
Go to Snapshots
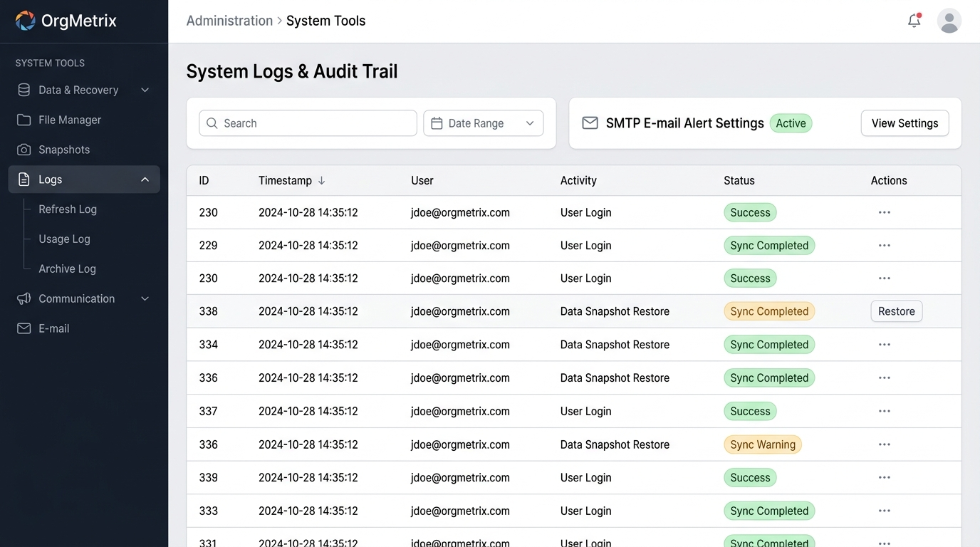64,150
